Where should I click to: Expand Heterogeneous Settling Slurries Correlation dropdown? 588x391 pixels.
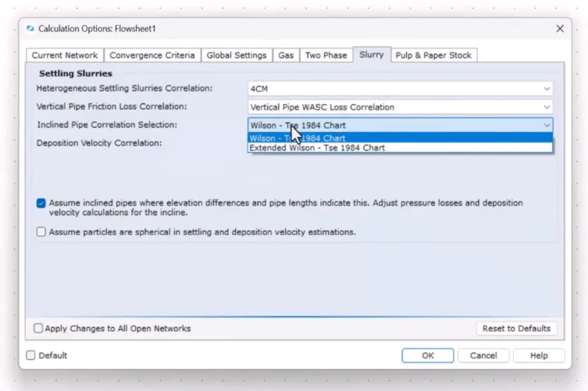[546, 89]
